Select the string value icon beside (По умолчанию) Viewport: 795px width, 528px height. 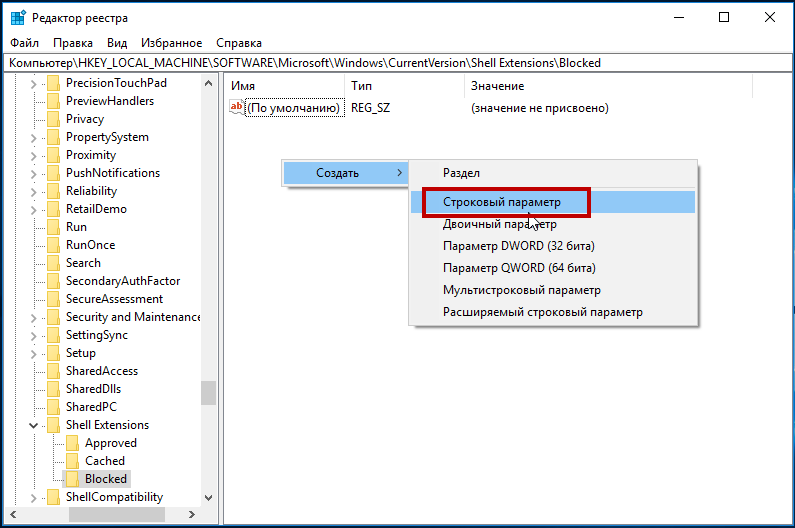(236, 108)
